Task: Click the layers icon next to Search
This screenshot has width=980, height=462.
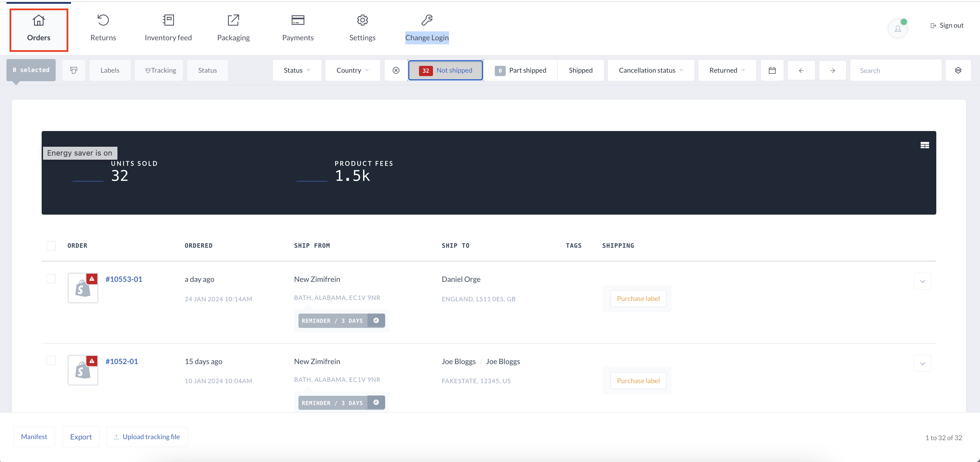Action: (958, 70)
